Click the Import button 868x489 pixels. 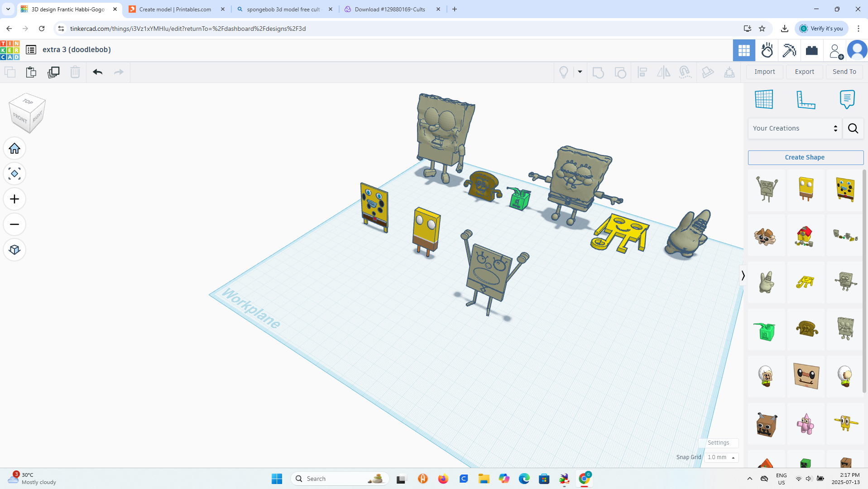[x=765, y=72]
